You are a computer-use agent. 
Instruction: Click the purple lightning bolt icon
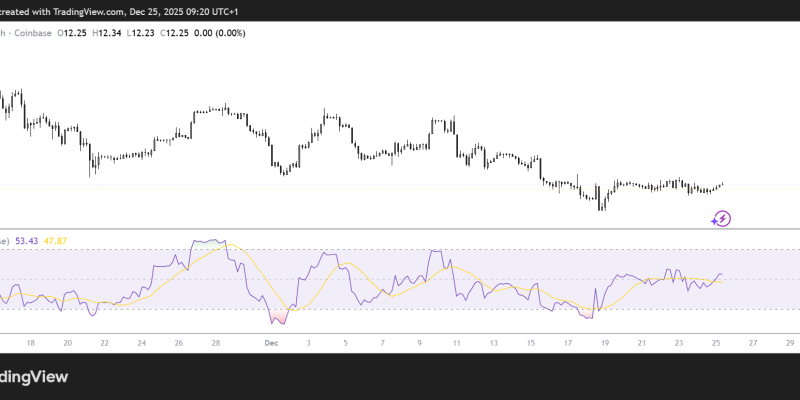[x=722, y=217]
